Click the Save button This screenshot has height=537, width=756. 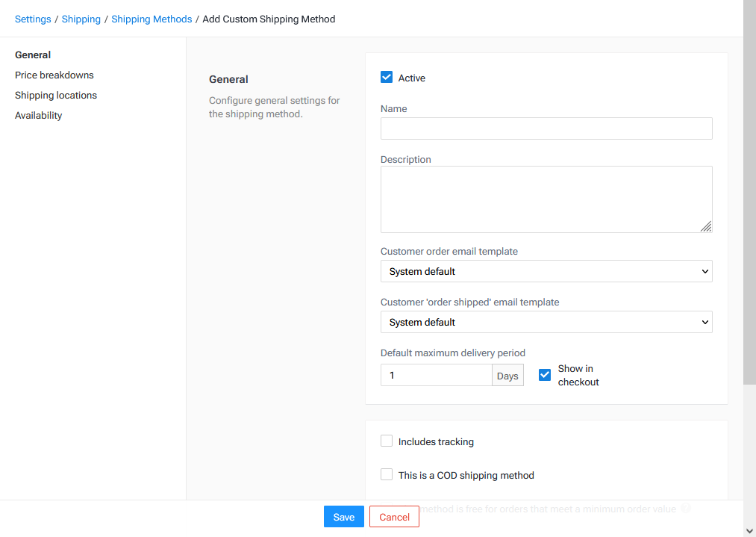(x=343, y=516)
